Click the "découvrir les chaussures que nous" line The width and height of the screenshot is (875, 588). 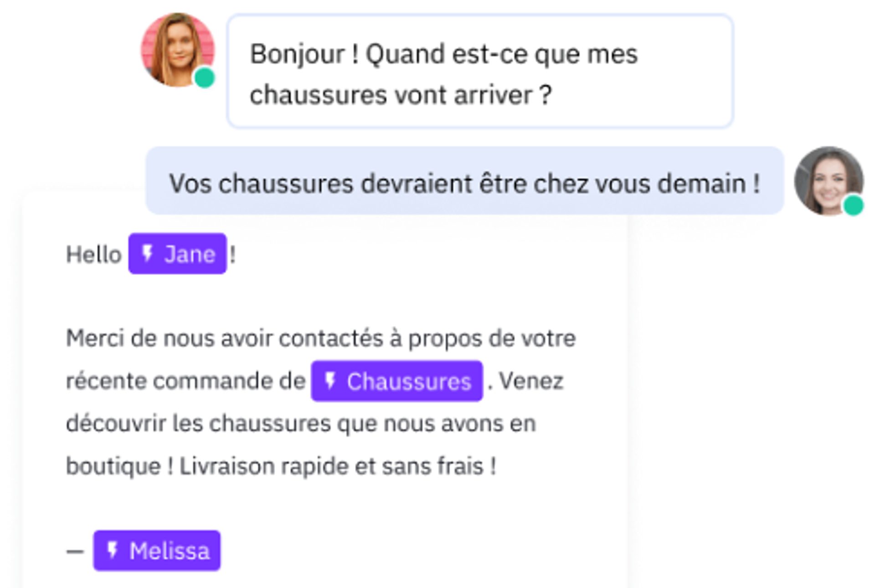click(301, 424)
